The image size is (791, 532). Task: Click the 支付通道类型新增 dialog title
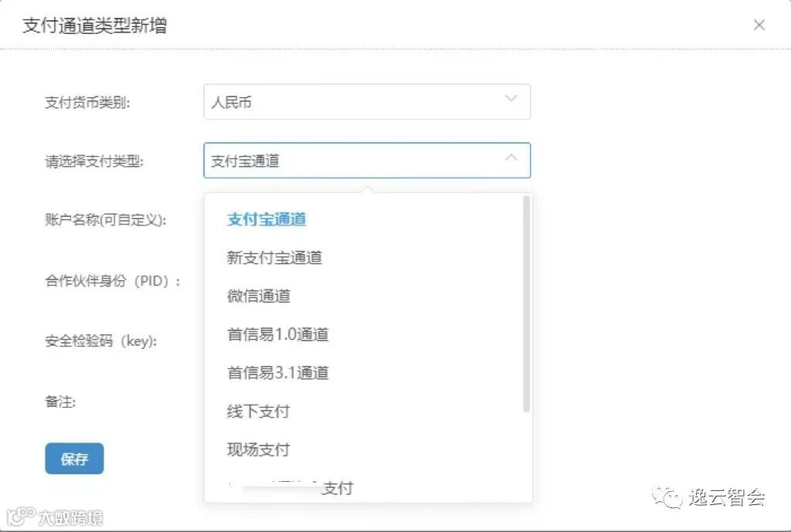(x=94, y=25)
